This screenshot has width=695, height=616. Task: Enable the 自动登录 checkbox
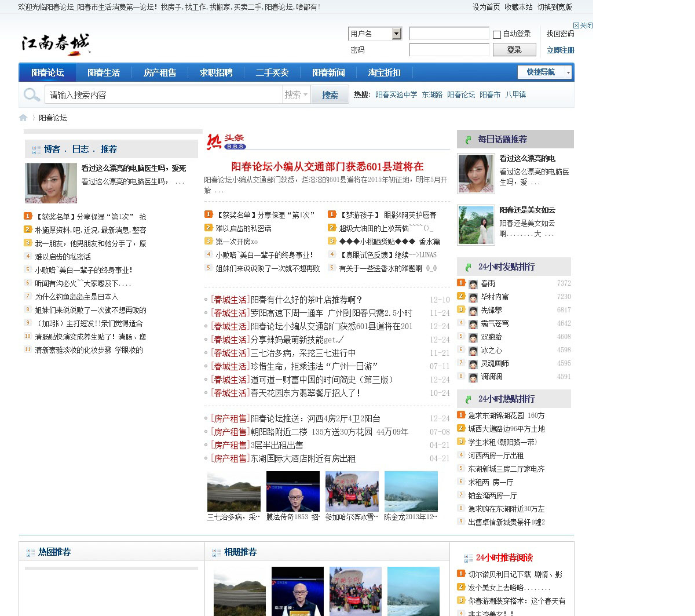[x=497, y=35]
